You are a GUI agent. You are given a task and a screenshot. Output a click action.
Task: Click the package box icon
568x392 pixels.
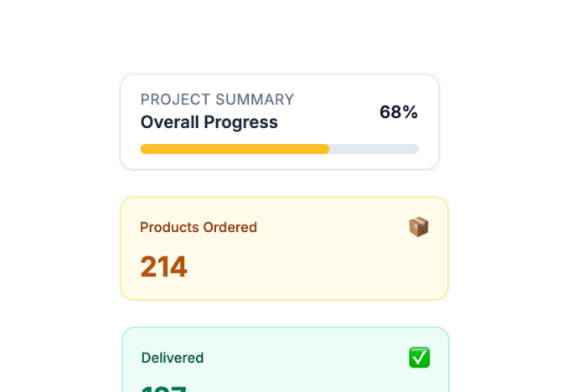[419, 227]
